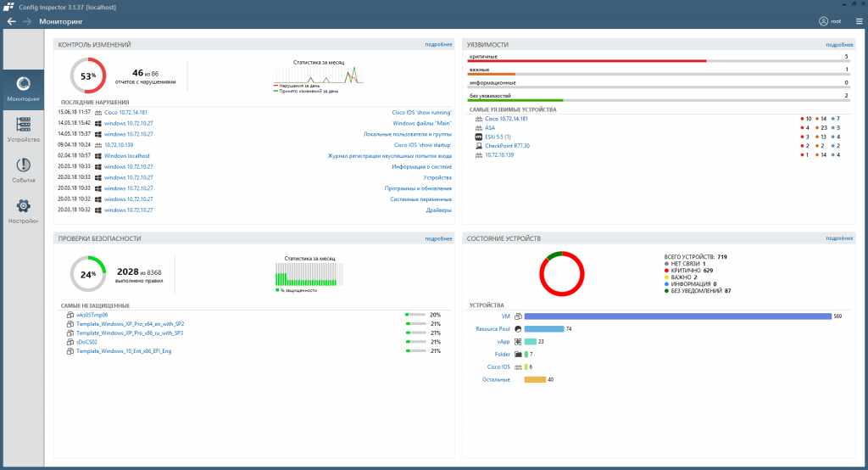Open подробнее in Состояние устройств panel
The image size is (868, 470).
(839, 238)
